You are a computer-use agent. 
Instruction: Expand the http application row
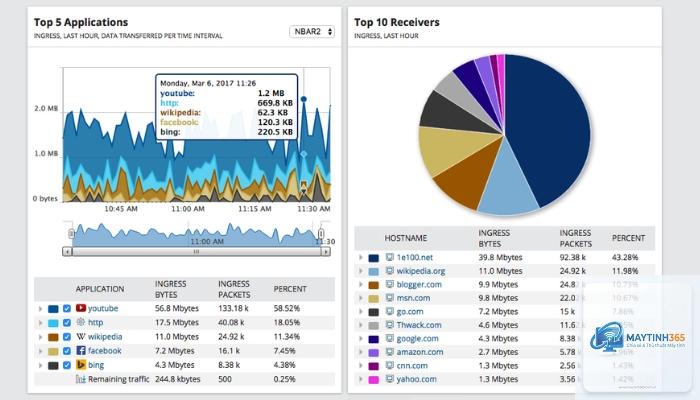(x=40, y=322)
